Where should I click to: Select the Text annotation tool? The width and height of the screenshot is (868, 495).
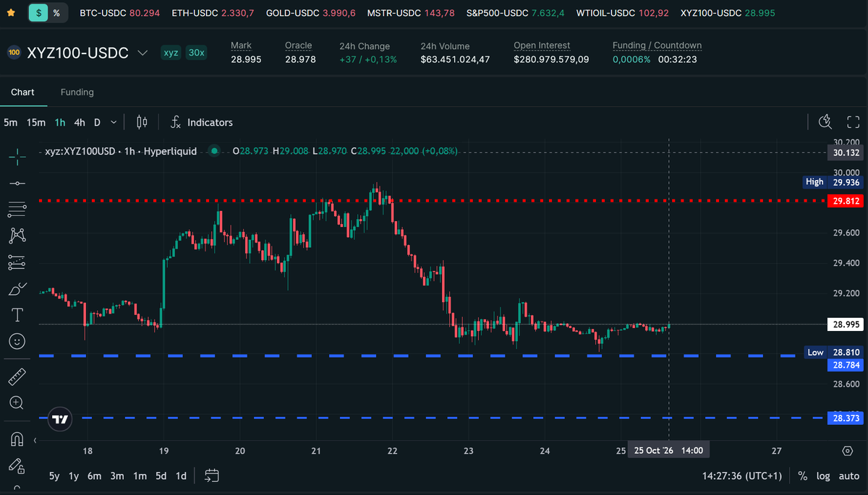coord(17,315)
